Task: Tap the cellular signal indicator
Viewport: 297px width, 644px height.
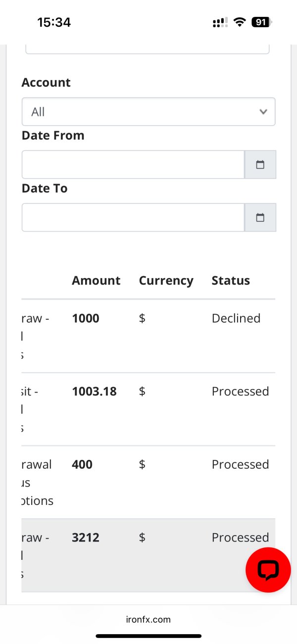Action: (220, 22)
